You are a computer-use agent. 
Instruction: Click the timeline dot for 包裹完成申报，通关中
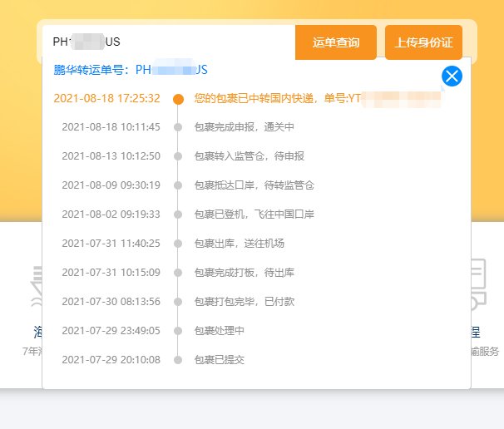[178, 127]
